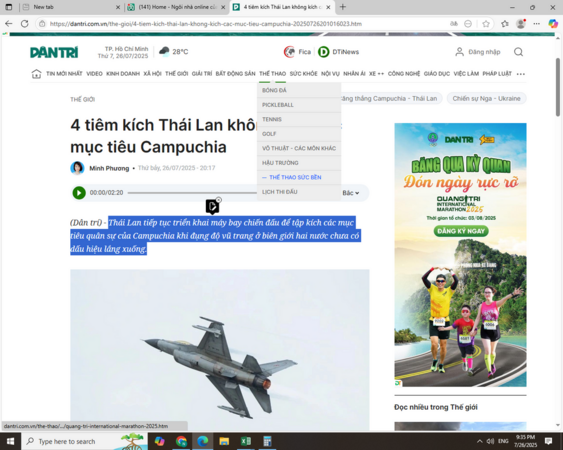This screenshot has height=450, width=563.
Task: Select BÓNG ĐÁ in dropdown
Action: tap(299, 91)
